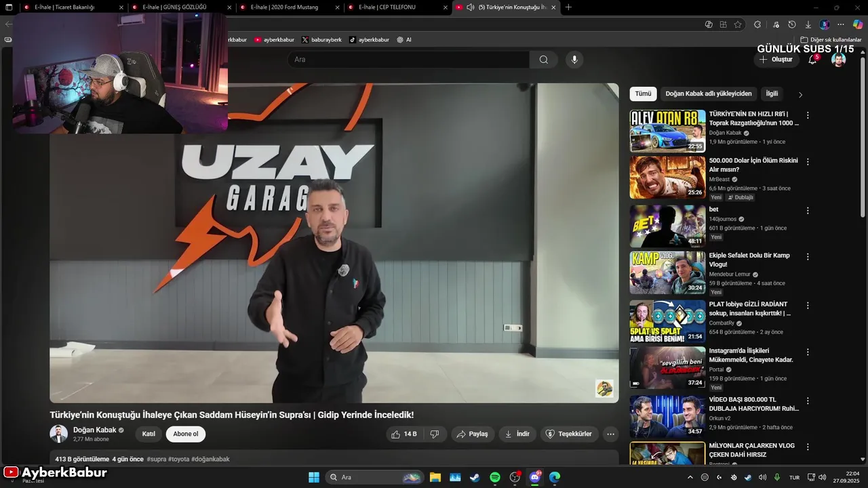Click the 'Teşekkürler' thanks button
Image resolution: width=868 pixels, height=488 pixels.
(569, 434)
